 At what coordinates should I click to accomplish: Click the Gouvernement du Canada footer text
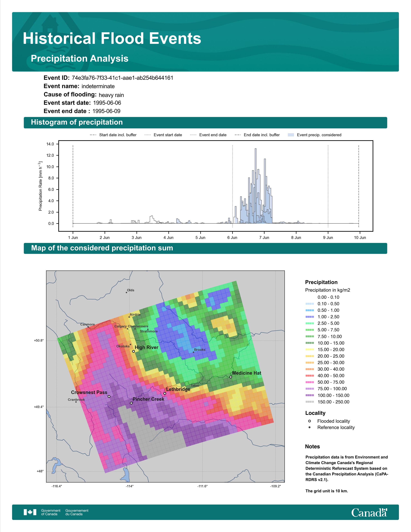click(77, 512)
